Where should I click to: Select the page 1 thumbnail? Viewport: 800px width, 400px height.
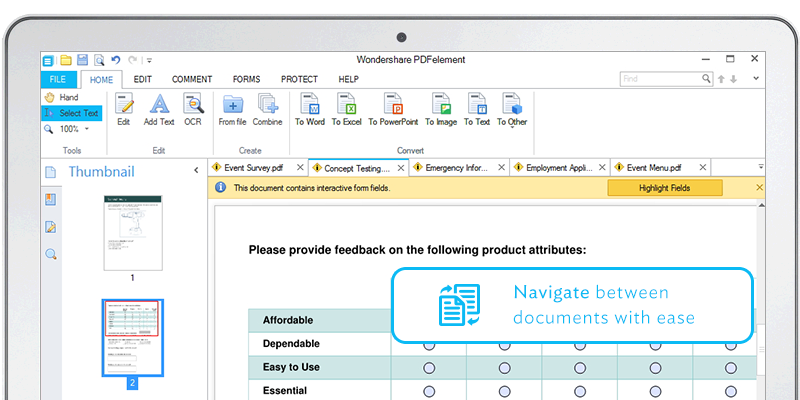tap(133, 233)
